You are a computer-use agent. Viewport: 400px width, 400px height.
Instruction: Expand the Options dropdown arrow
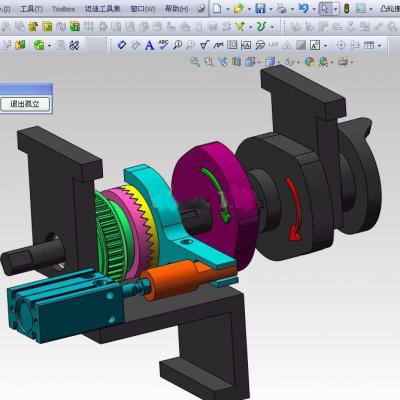click(371, 9)
